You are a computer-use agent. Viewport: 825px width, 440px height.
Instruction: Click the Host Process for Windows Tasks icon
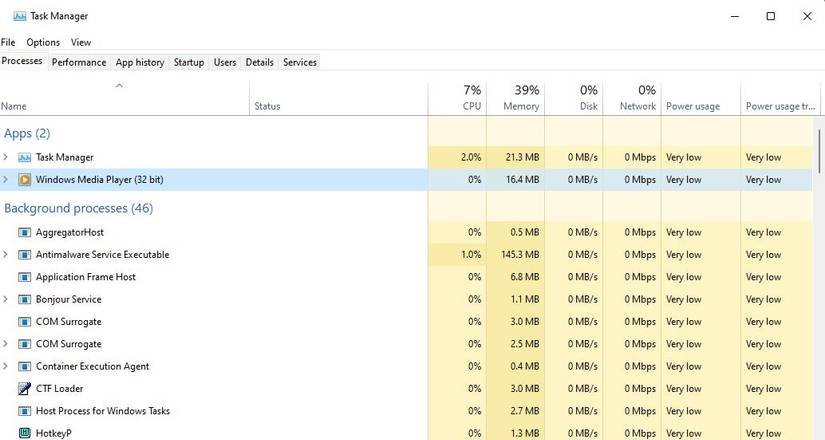click(x=24, y=411)
